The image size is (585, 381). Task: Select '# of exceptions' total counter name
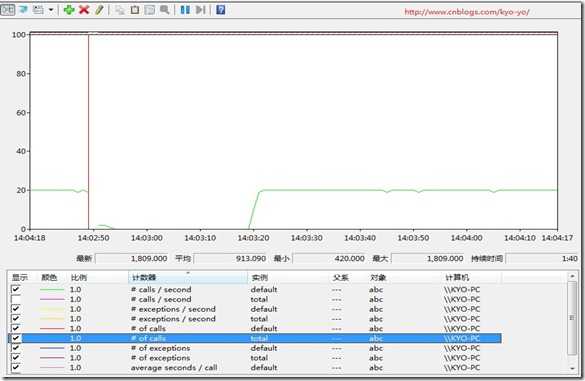pyautogui.click(x=161, y=357)
